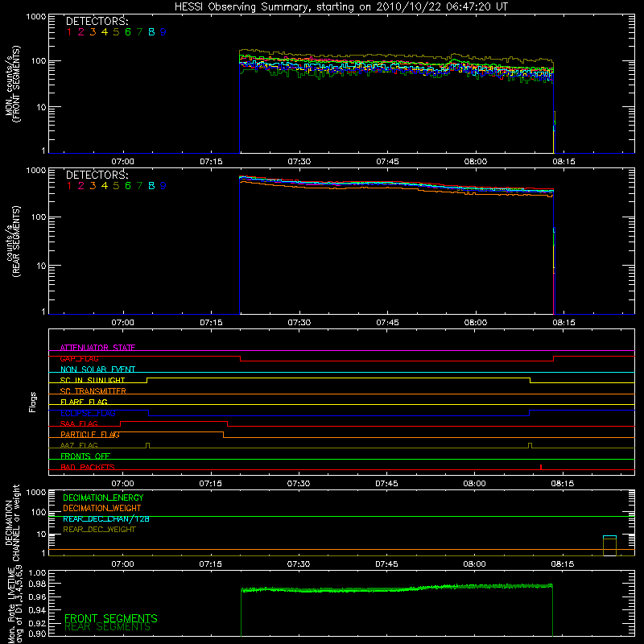Viewport: 644px width, 644px height.
Task: Select dark green detector 7 in the rear segments legend
Action: (139, 186)
